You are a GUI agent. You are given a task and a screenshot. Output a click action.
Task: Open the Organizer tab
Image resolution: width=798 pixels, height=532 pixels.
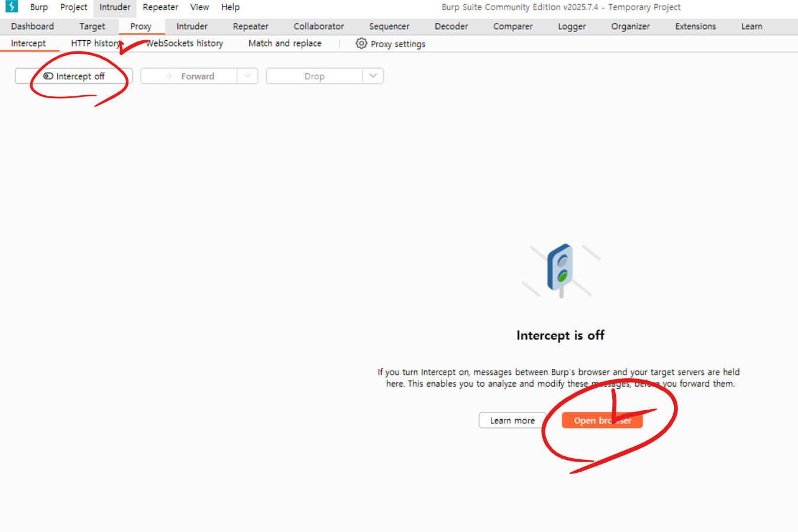pos(631,26)
